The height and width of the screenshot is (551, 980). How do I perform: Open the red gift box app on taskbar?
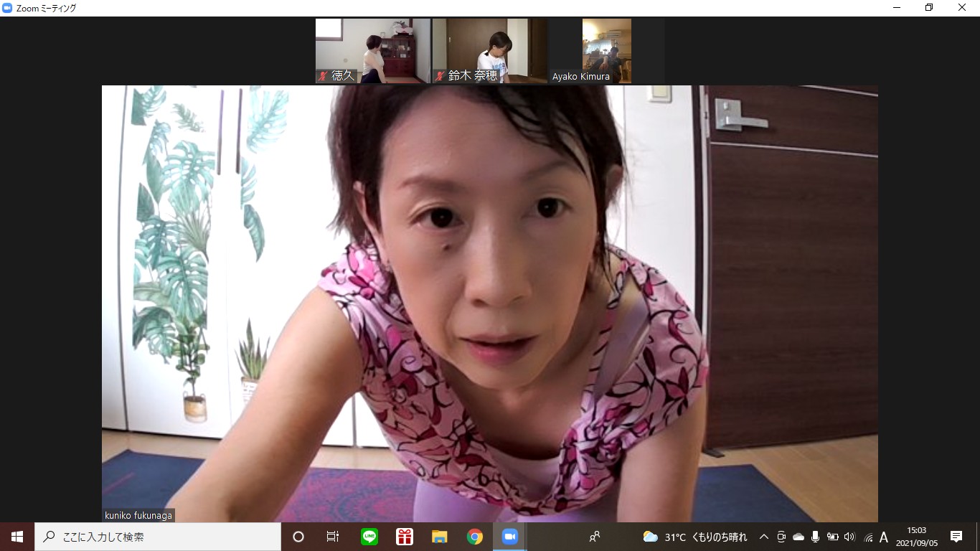[405, 537]
